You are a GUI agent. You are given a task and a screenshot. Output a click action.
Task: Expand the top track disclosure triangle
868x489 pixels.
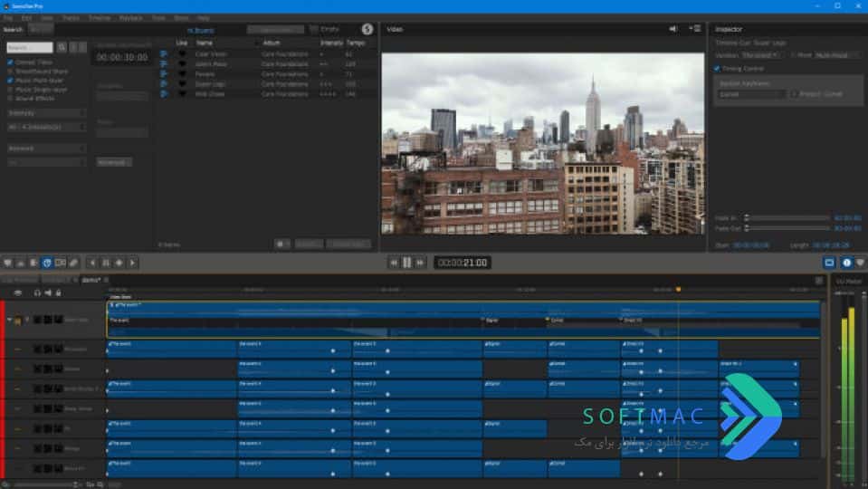[x=9, y=320]
